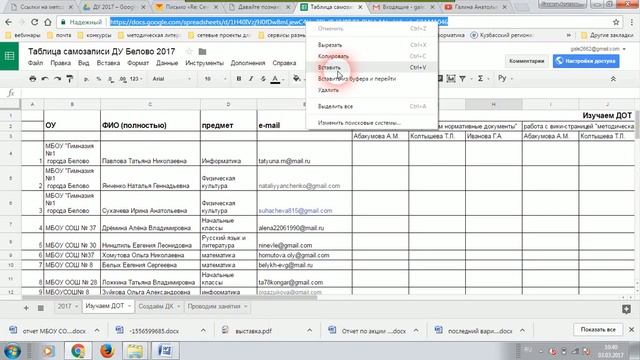Open the functions sigma menu
640x360 pixels.
coord(480,78)
